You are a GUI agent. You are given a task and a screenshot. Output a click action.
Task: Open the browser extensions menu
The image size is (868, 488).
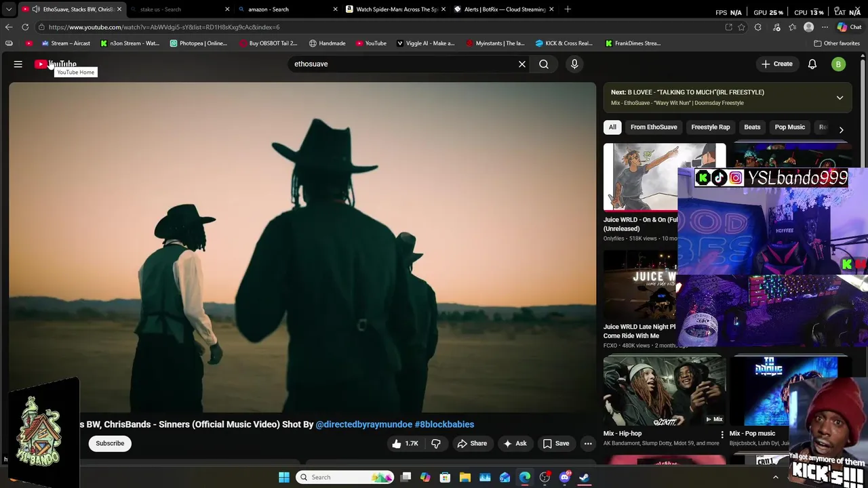coord(758,27)
